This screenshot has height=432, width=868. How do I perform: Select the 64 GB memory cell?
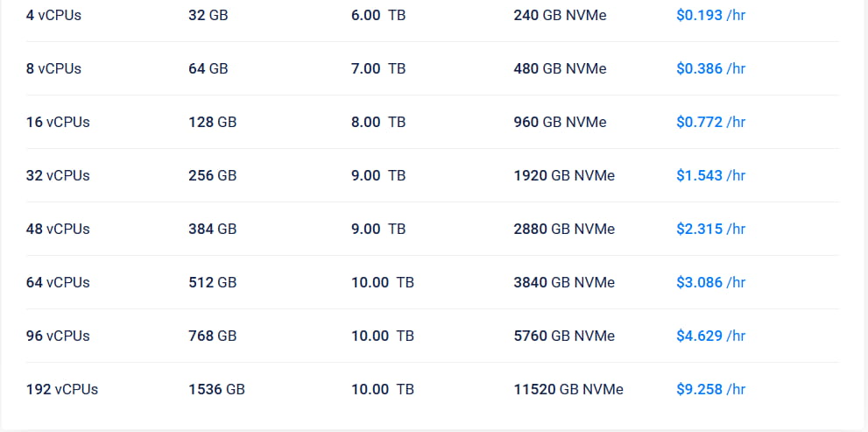[208, 68]
